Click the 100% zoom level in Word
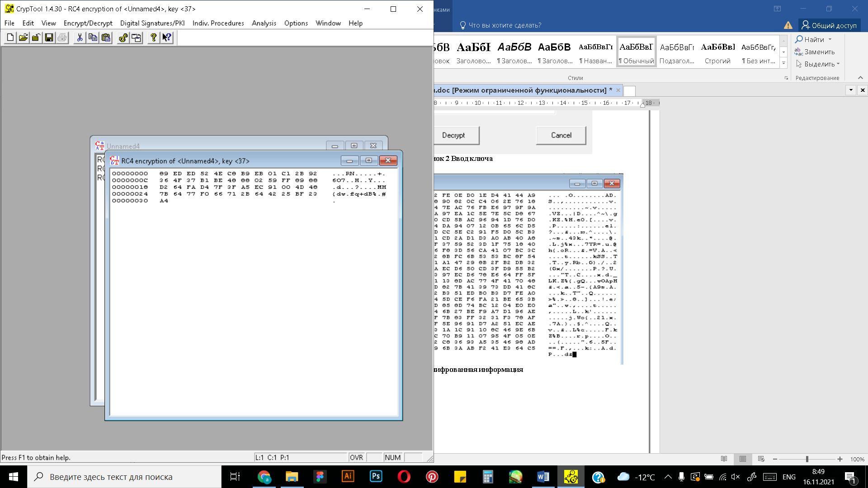The image size is (868, 488). click(857, 459)
